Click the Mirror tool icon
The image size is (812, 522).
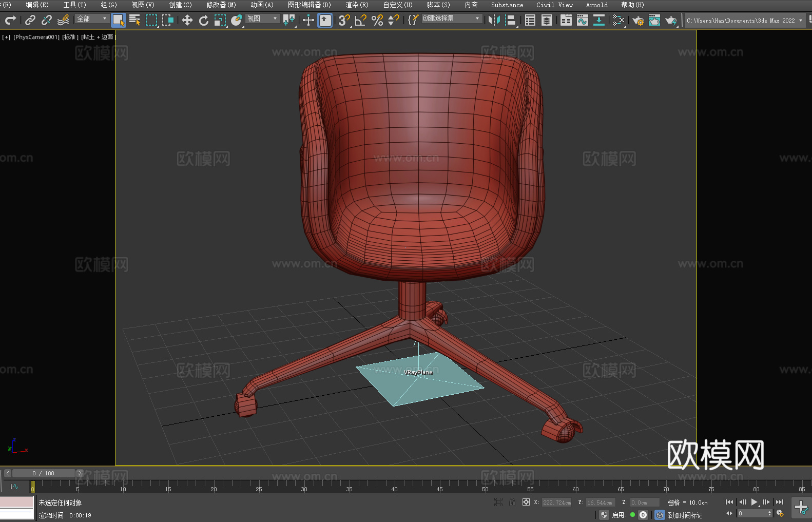pos(494,20)
